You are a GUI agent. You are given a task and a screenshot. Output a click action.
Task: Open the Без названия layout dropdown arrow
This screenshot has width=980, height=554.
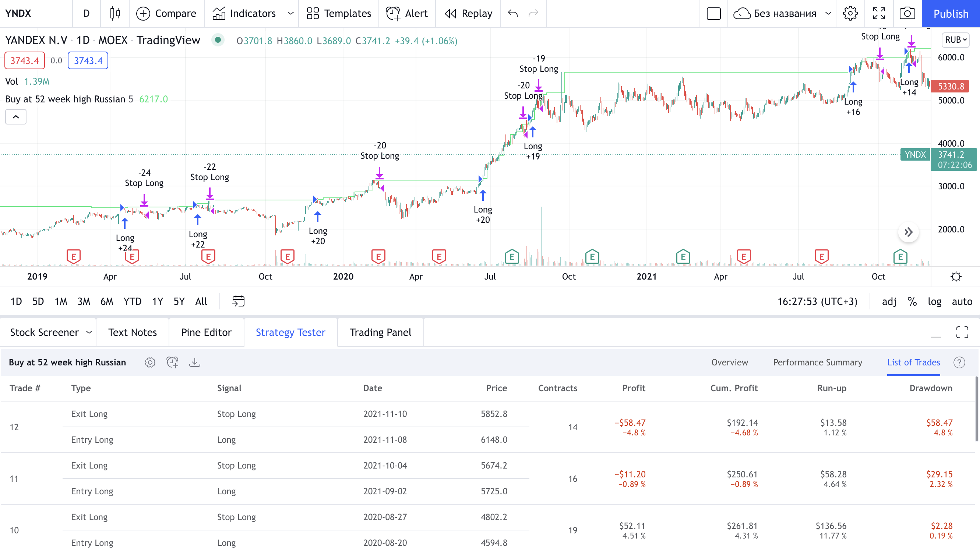(828, 13)
